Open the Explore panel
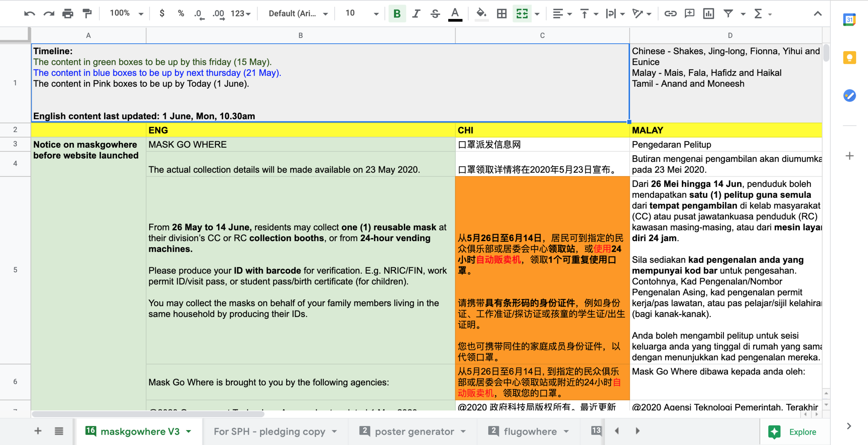Screen dimensions: 868x445 point(794,432)
